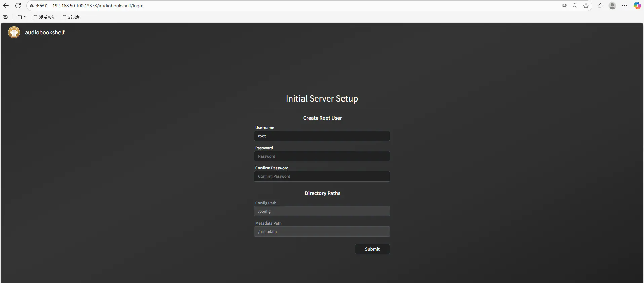
Task: Open the browser profile avatar
Action: [612, 6]
